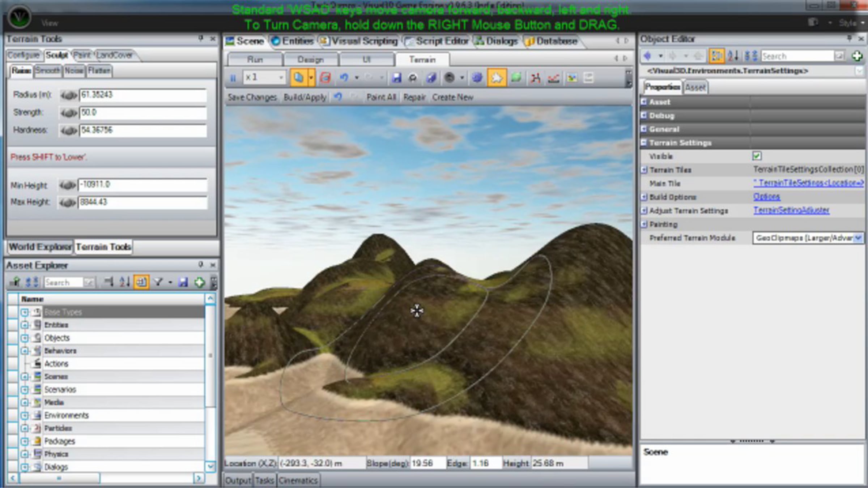Click the Radius slider knob
This screenshot has width=868, height=488.
[x=69, y=95]
